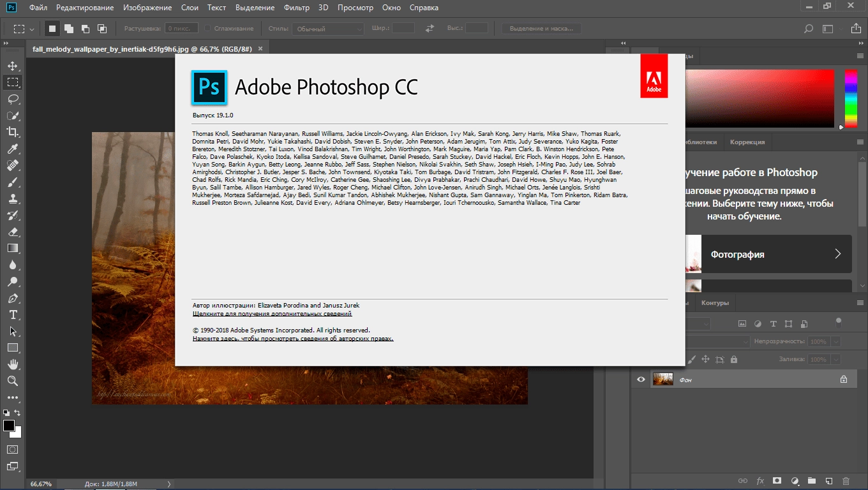Switch to the Коррекция tab
Viewport: 868px width, 490px height.
(x=747, y=142)
